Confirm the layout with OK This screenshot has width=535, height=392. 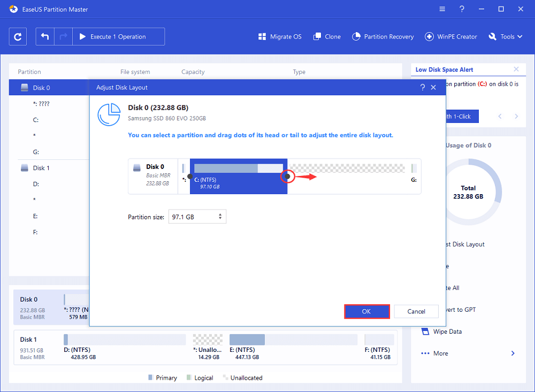(x=366, y=312)
